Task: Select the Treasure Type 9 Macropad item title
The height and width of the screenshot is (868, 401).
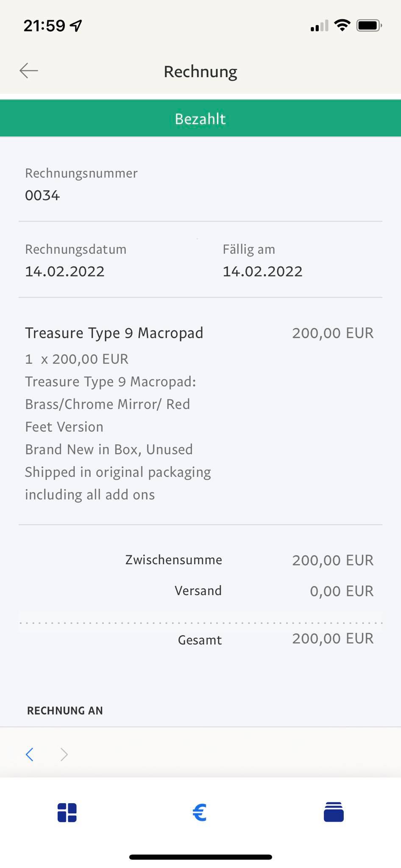Action: pos(114,333)
